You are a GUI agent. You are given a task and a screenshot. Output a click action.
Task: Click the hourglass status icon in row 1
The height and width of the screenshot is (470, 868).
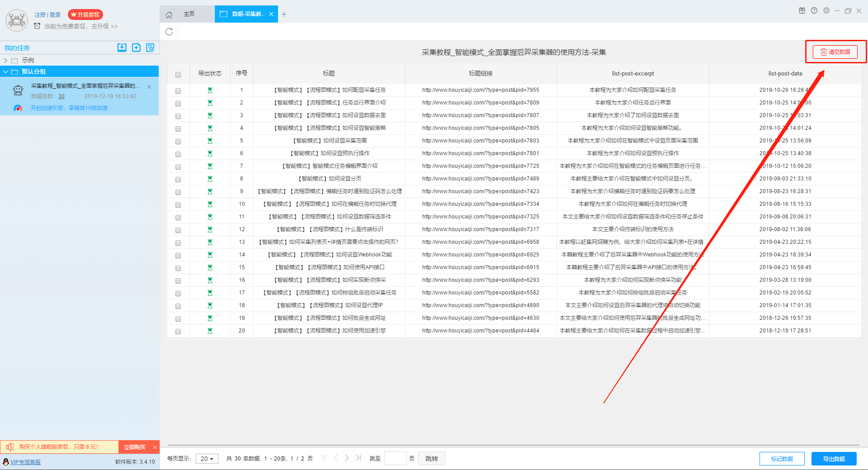pos(210,90)
